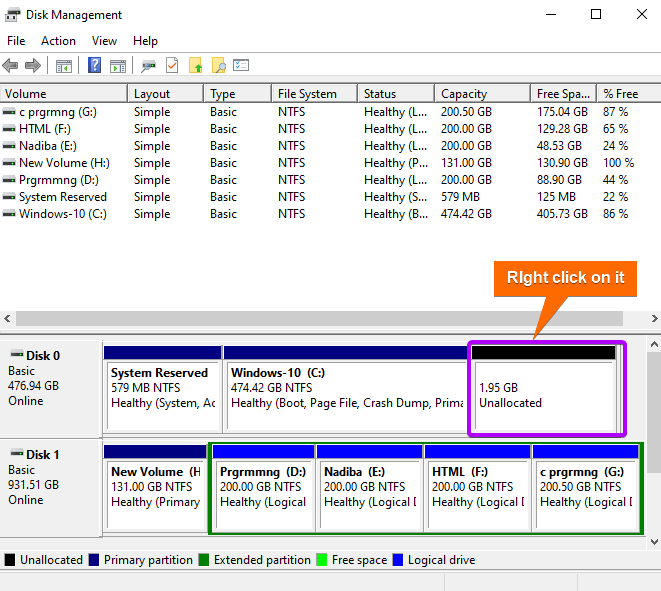
Task: Select the 'Windows-10 (C:)' volume row
Action: (330, 214)
